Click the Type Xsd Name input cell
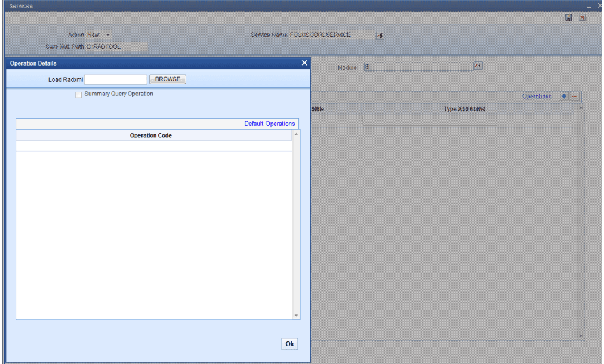 coord(430,121)
